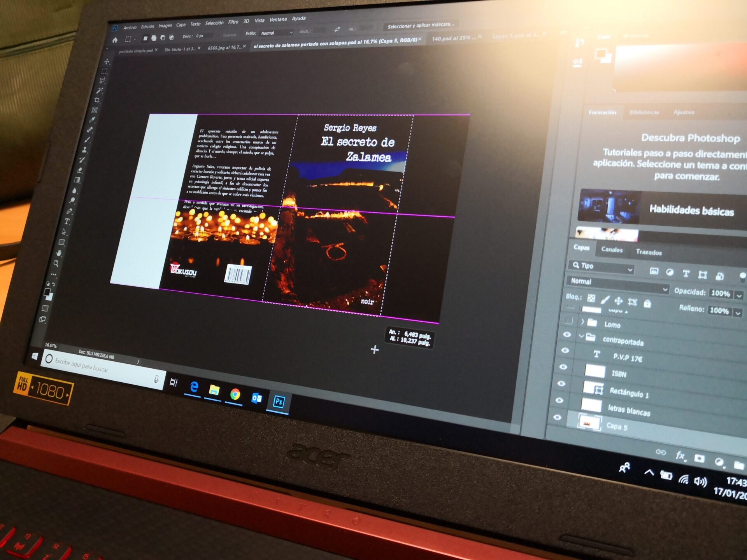This screenshot has height=560, width=747.
Task: Open marquee tool preset picker arrow
Action: (x=135, y=39)
